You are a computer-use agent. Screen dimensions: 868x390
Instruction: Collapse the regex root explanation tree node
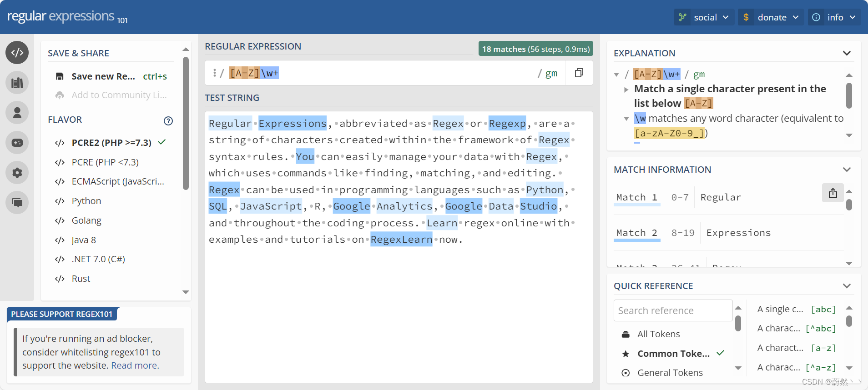616,75
